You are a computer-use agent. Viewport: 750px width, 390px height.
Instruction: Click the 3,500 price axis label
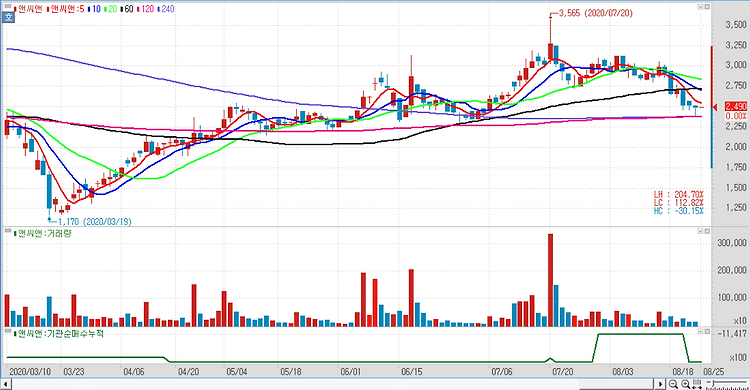736,24
